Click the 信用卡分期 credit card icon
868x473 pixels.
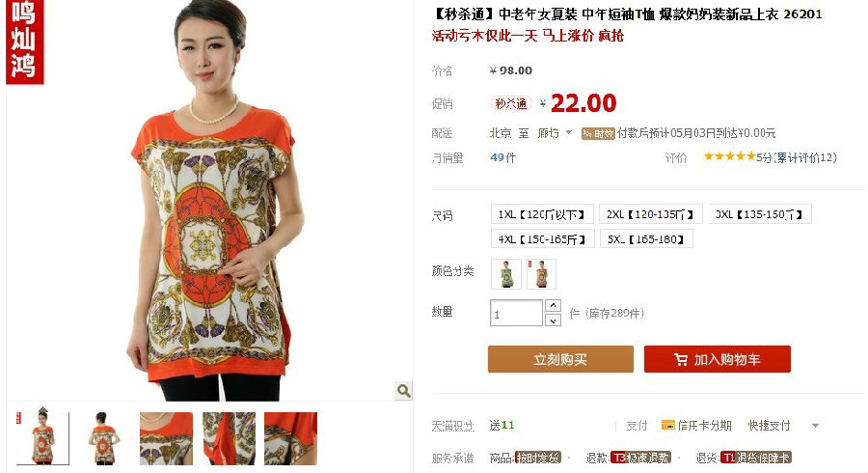[x=668, y=426]
